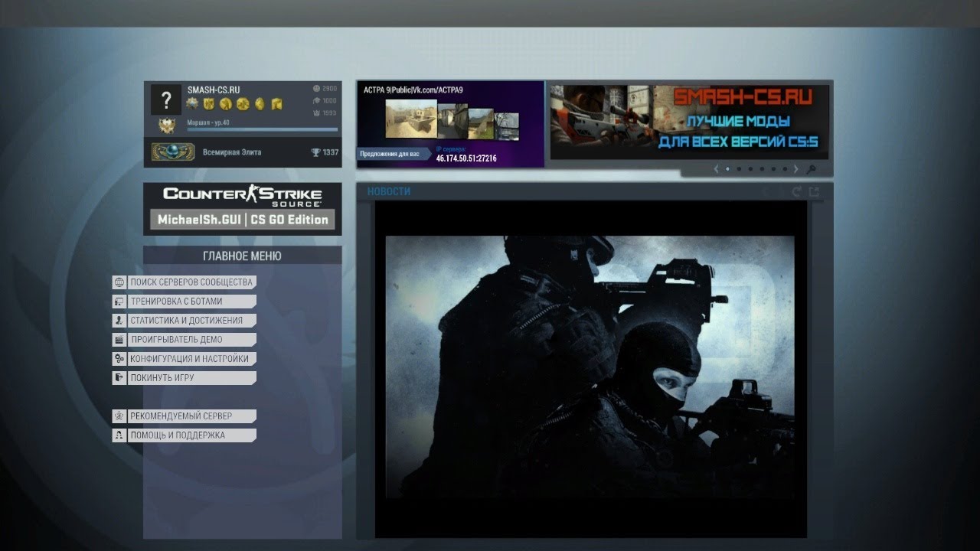The image size is (980, 551).
Task: Click the refresh icon in the news header
Action: 797,191
